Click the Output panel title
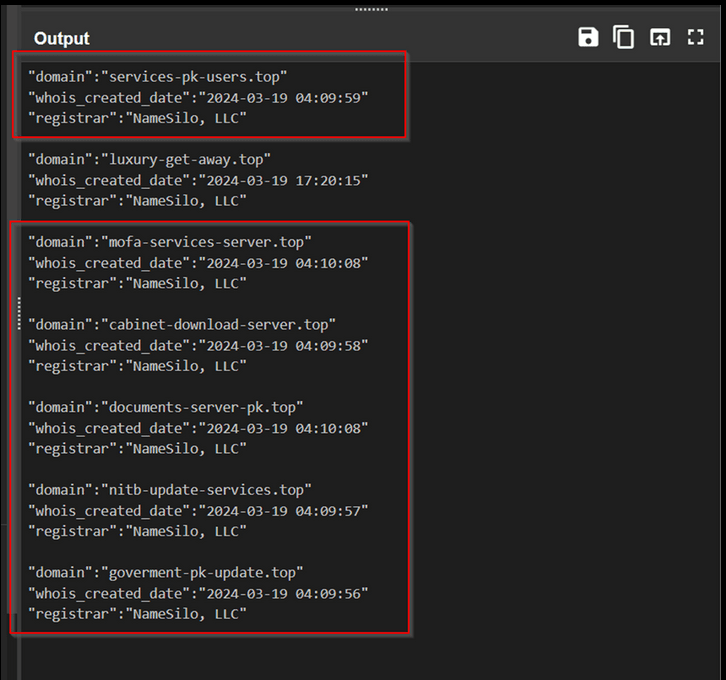This screenshot has height=680, width=726. coord(61,38)
